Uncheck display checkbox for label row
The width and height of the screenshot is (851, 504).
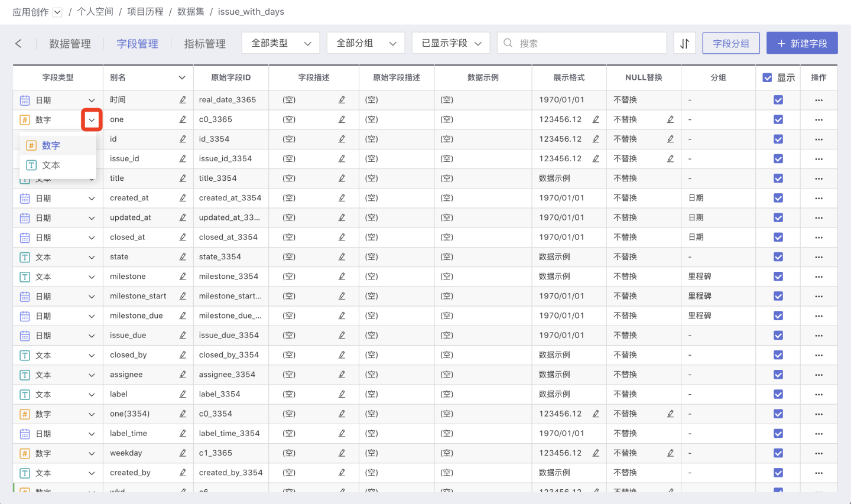[x=778, y=394]
